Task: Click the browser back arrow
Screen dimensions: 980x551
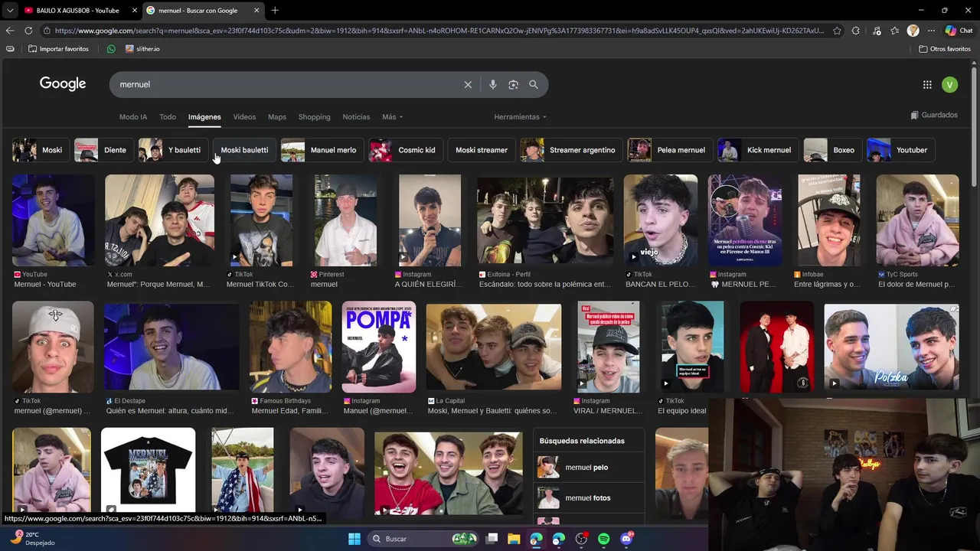Action: [10, 31]
